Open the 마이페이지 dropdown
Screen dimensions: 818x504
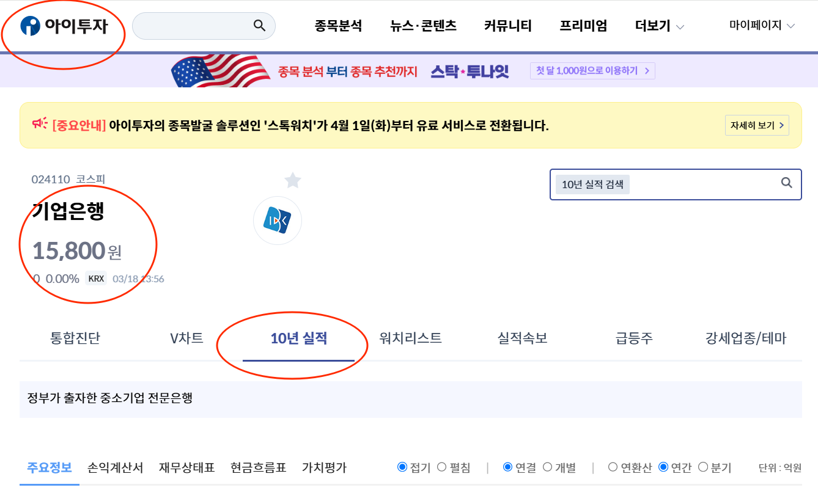tap(762, 26)
